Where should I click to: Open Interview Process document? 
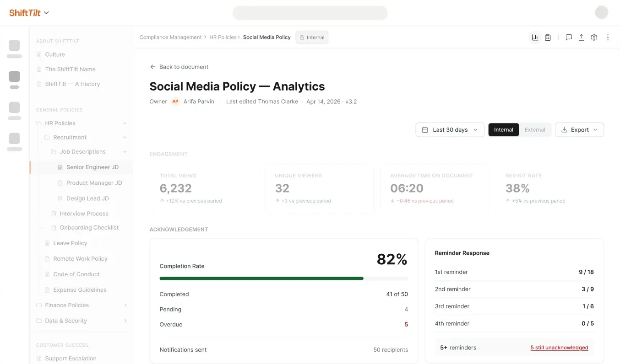(x=84, y=214)
